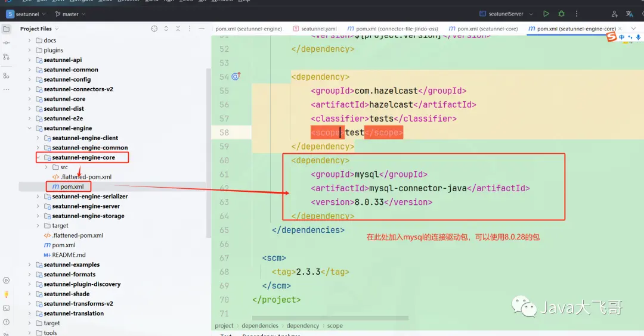
Task: Click 'scope' in editor breadcrumb
Action: (x=335, y=325)
